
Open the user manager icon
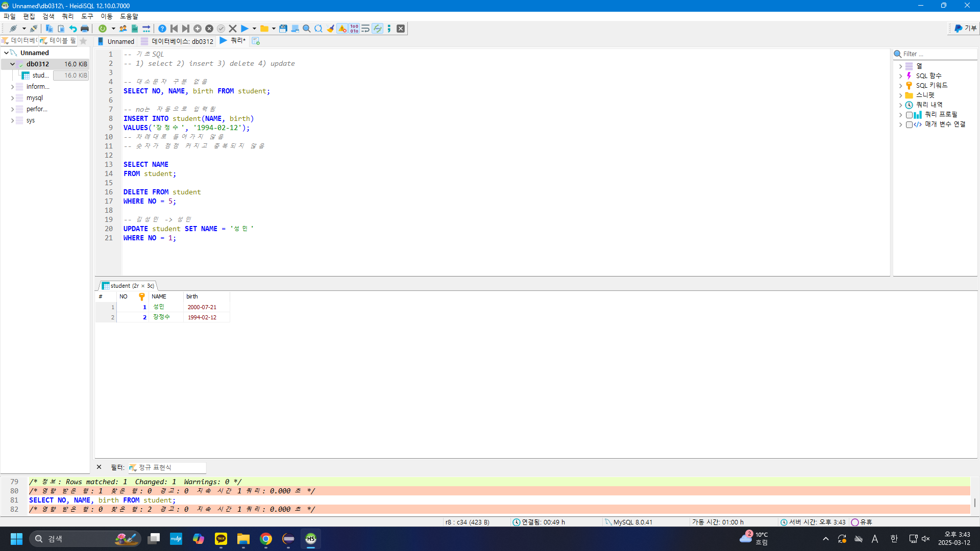pos(123,29)
